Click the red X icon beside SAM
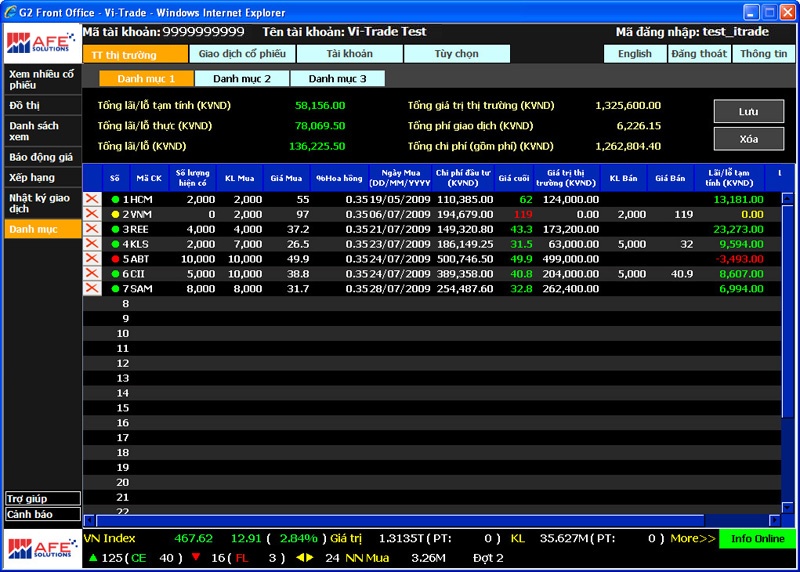 [x=92, y=288]
